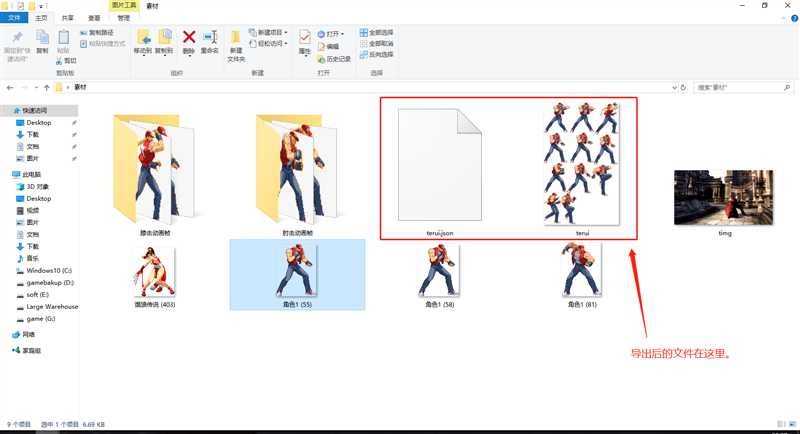The width and height of the screenshot is (800, 434).
Task: Switch to the 管理 ribbon tab
Action: [x=123, y=18]
